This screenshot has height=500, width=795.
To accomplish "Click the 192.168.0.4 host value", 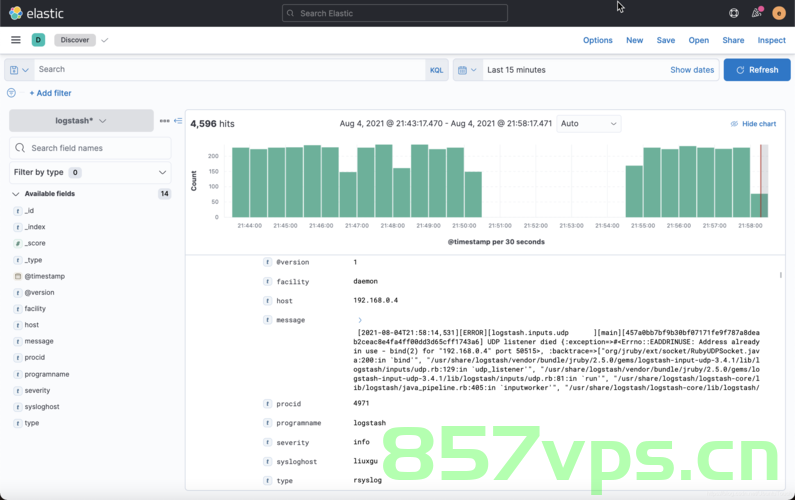I will click(x=375, y=300).
